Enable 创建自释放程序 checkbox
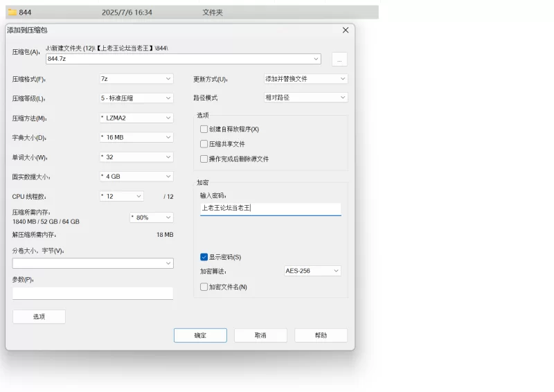 [204, 130]
